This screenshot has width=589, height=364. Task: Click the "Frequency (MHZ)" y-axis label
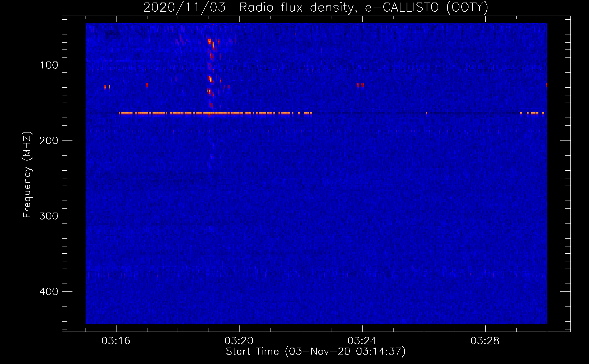click(28, 175)
